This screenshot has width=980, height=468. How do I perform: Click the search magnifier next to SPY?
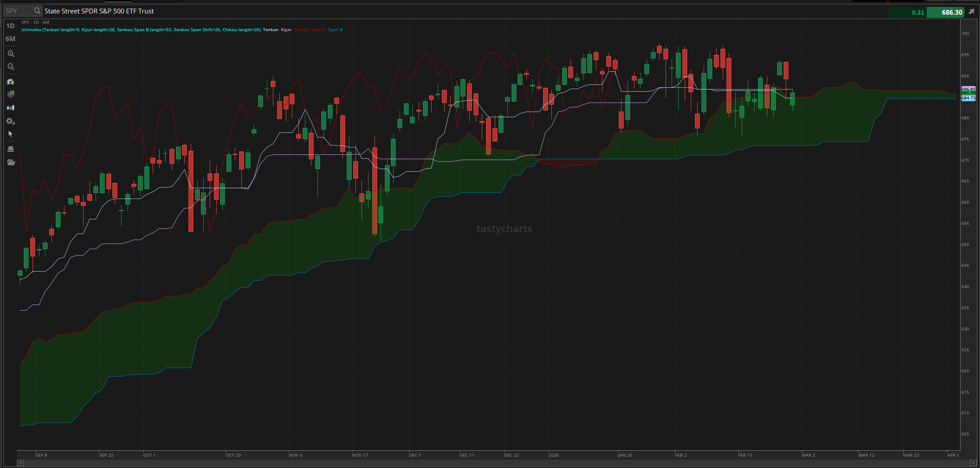[38, 11]
